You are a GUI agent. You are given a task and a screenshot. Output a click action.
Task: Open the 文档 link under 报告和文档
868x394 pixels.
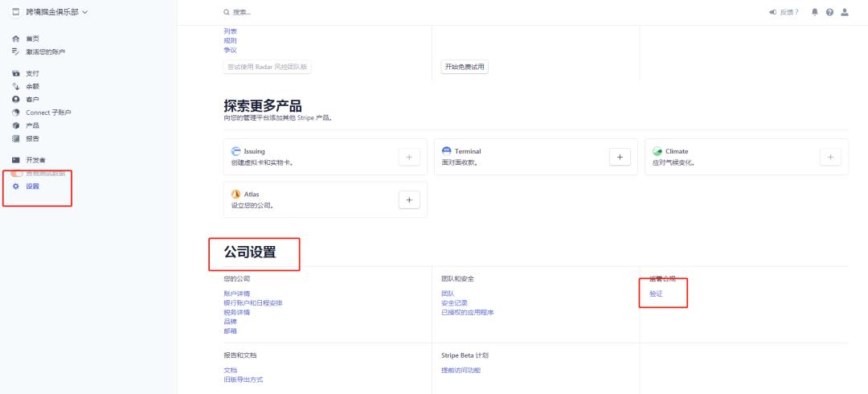click(231, 370)
